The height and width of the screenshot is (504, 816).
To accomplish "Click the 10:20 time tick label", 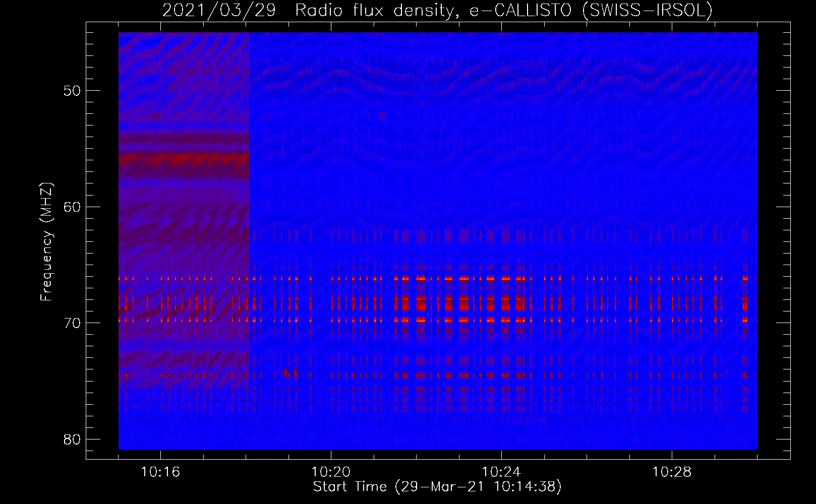I will click(331, 472).
